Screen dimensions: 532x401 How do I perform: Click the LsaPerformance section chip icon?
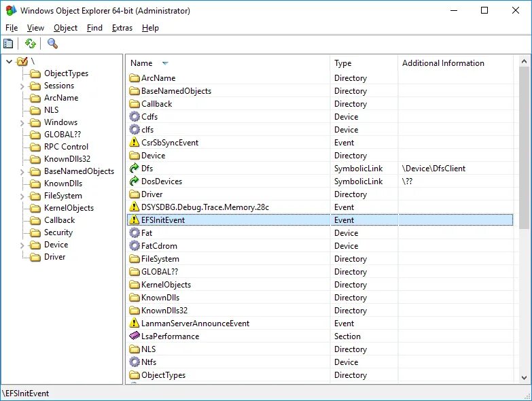[135, 336]
